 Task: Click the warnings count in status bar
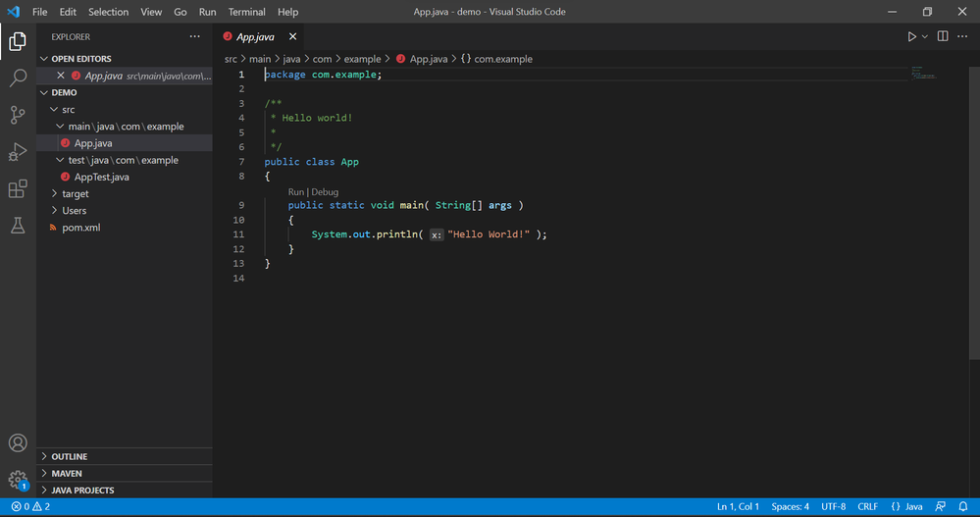point(41,506)
